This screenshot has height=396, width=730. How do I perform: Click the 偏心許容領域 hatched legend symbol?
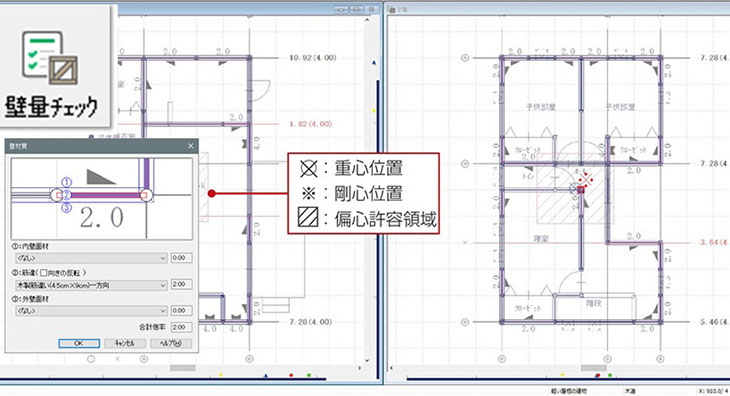[x=308, y=217]
